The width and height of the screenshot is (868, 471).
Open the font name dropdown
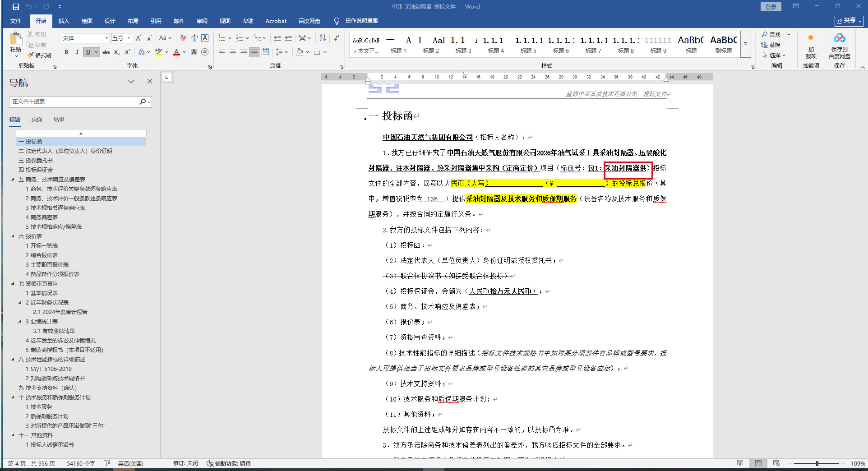106,38
